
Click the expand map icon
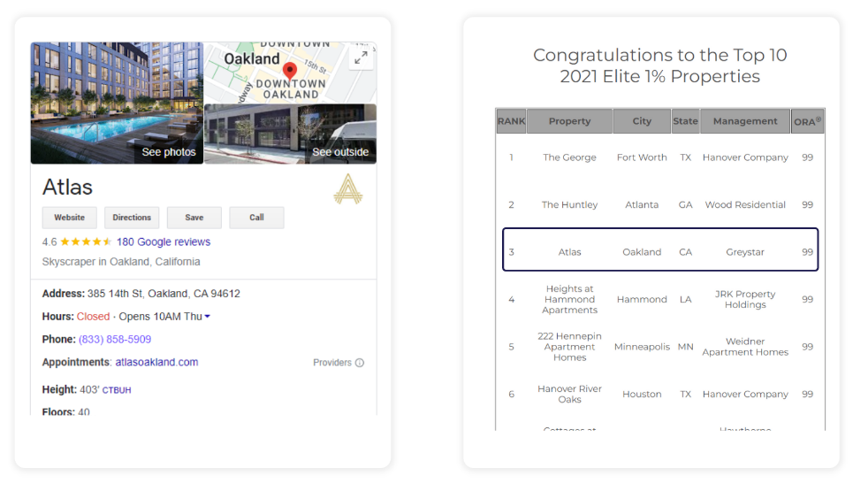tap(360, 58)
